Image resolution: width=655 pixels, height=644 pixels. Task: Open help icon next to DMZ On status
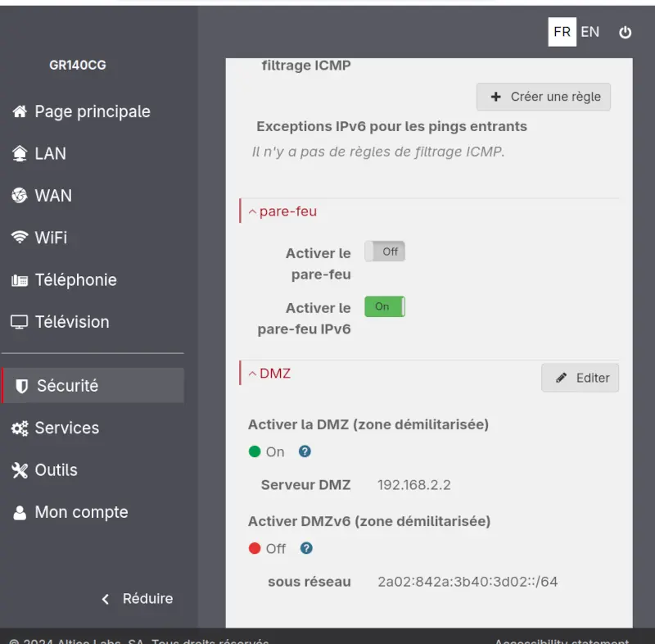[x=305, y=451]
